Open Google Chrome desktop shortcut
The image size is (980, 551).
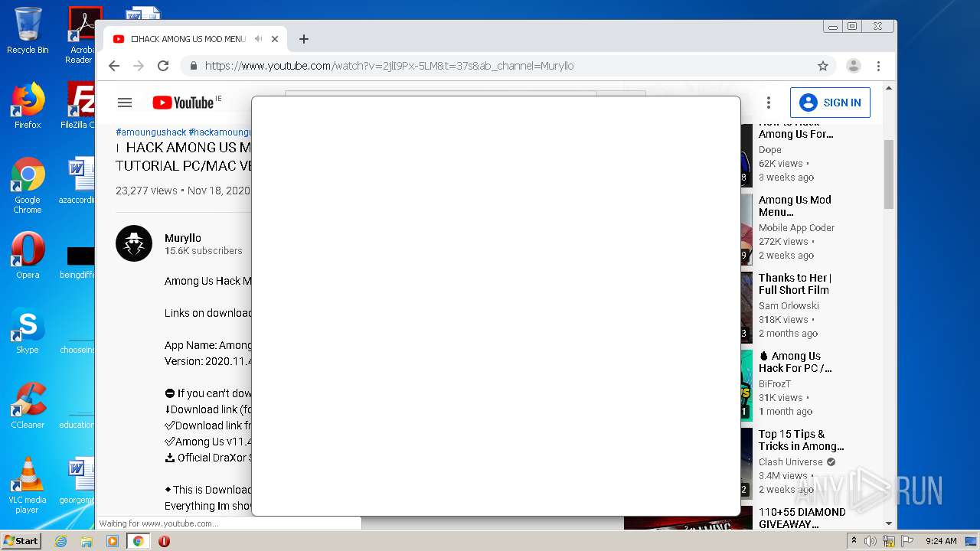(x=28, y=185)
